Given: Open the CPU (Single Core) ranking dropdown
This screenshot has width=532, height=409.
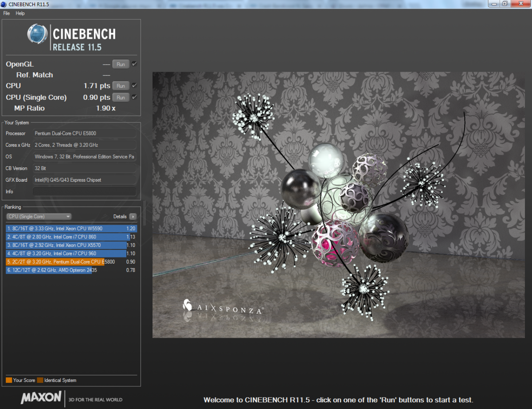Looking at the screenshot, I should (x=39, y=216).
